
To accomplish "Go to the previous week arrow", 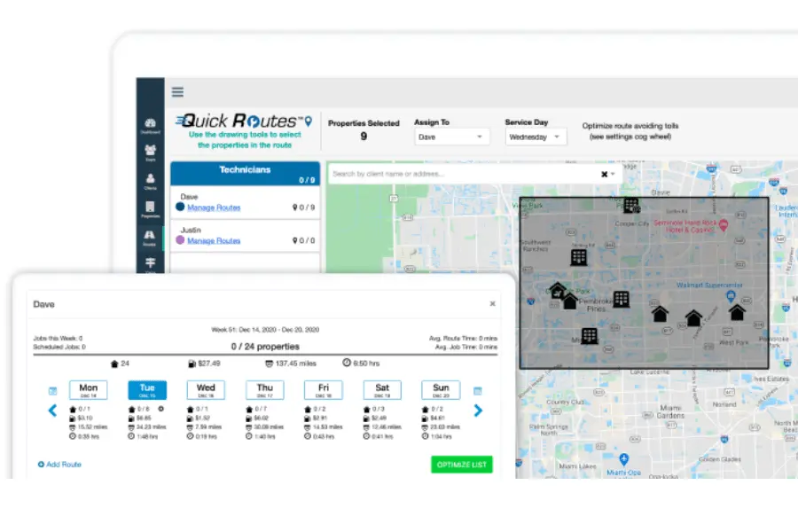I will pos(52,411).
